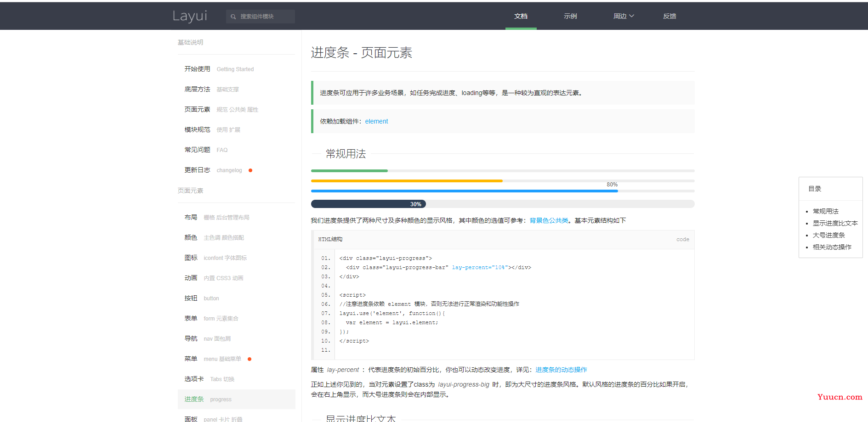Image resolution: width=868 pixels, height=422 pixels.
Task: Click the Layui logo
Action: [x=190, y=16]
